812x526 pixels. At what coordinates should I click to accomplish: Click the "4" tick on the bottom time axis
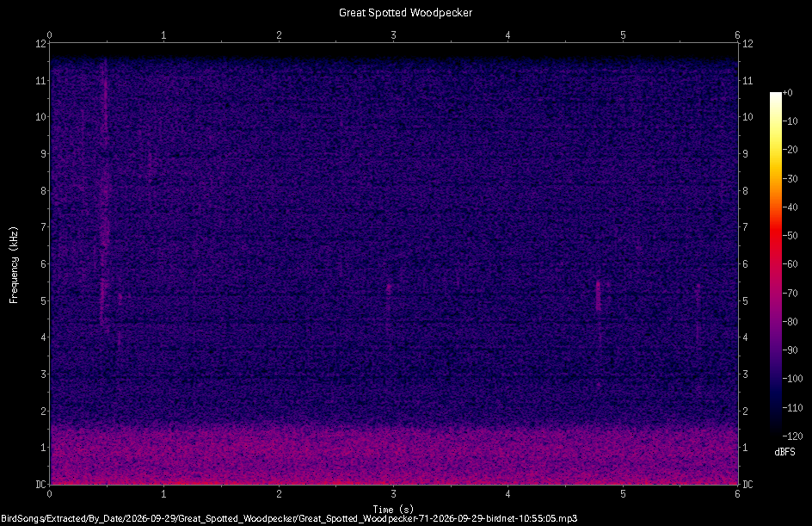point(508,494)
